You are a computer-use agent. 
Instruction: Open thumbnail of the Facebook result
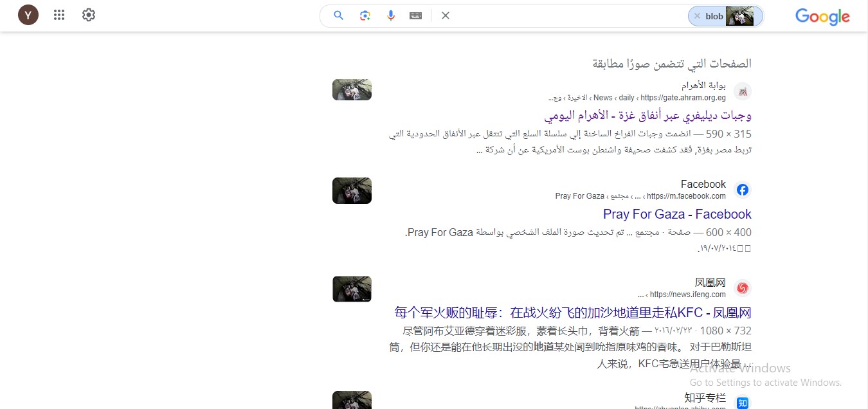[352, 190]
